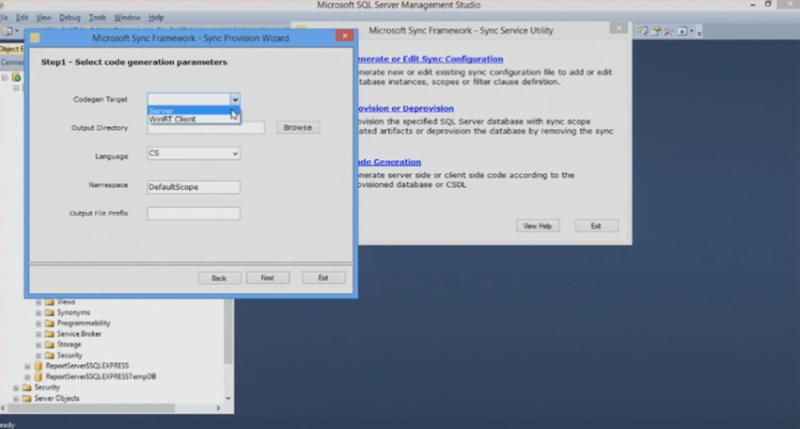
Task: Expand the Service Broker tree node
Action: [x=39, y=334]
